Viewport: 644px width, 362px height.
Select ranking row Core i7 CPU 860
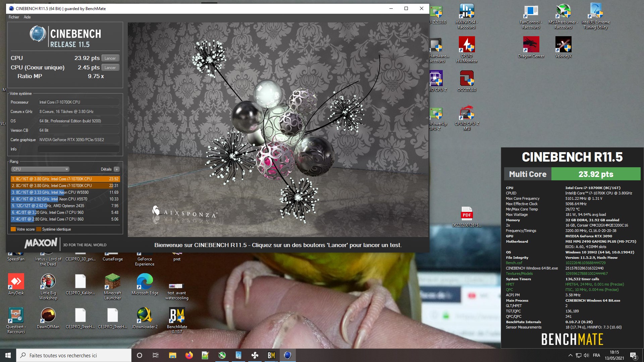coord(65,219)
